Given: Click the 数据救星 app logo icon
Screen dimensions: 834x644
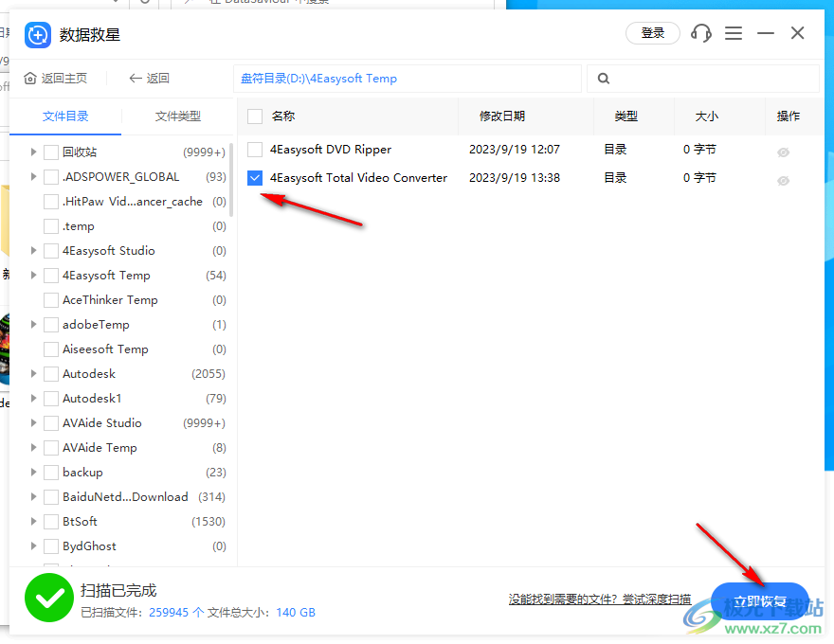Looking at the screenshot, I should coord(37,35).
